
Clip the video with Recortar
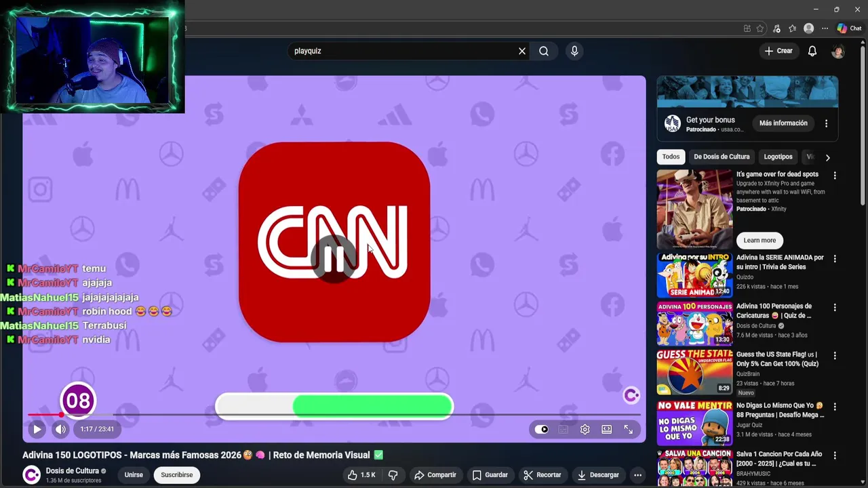542,475
